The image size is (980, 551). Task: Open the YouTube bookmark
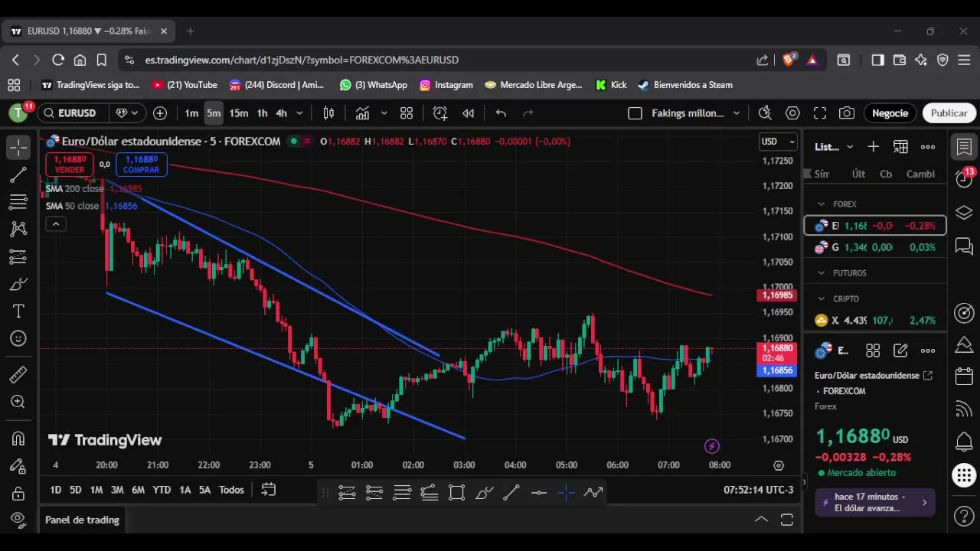tap(185, 85)
